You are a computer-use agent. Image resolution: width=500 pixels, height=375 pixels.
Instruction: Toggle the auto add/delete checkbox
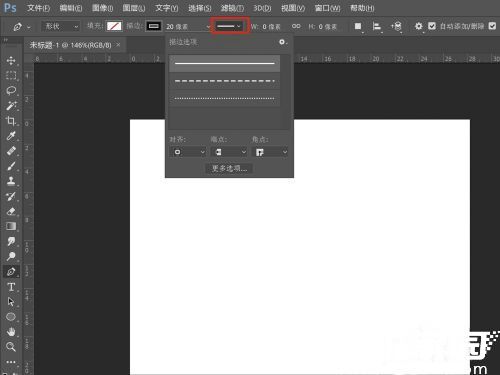(432, 26)
